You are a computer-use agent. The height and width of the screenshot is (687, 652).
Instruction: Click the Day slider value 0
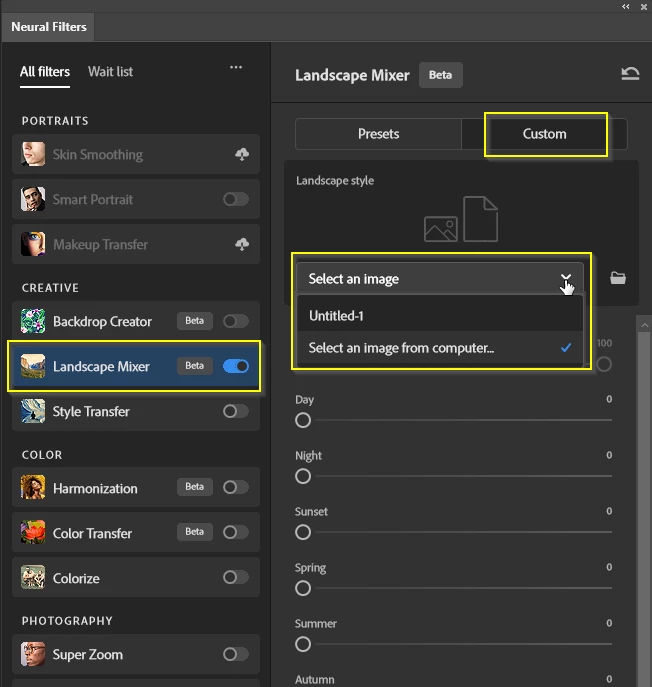[609, 399]
